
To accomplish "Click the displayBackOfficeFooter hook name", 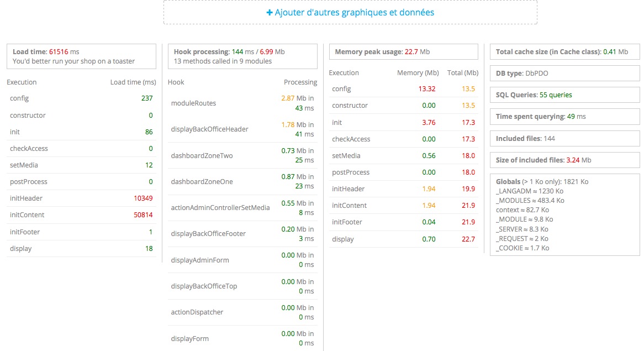I will click(208, 233).
